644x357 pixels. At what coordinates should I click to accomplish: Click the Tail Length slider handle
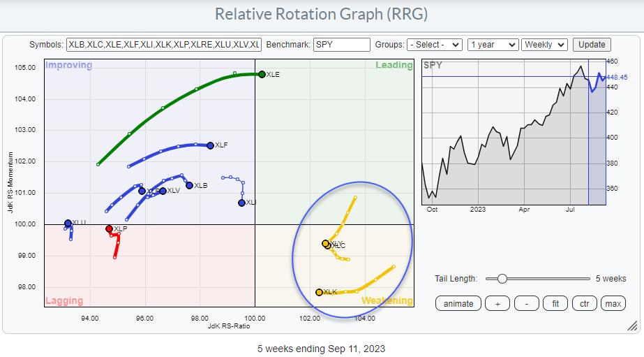501,279
